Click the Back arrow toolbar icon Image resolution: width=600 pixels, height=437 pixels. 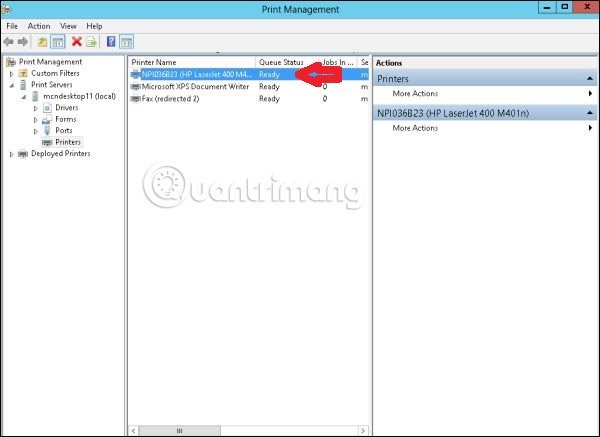click(9, 42)
